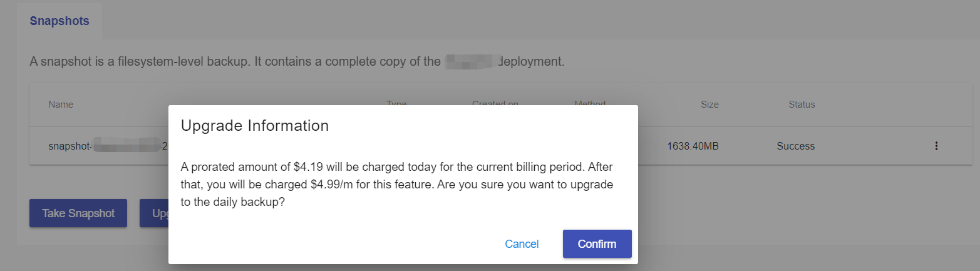
Task: Cancel the upgrade dialog
Action: [x=522, y=244]
